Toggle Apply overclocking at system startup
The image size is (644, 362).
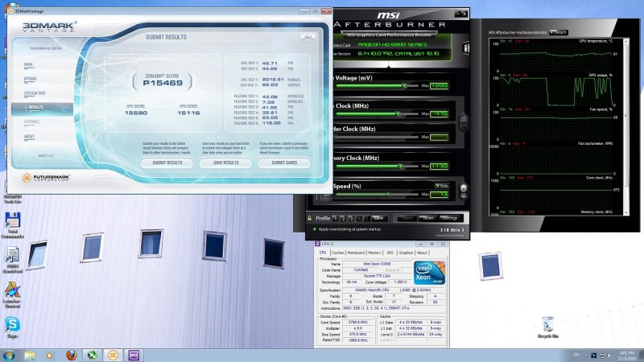tap(347, 229)
